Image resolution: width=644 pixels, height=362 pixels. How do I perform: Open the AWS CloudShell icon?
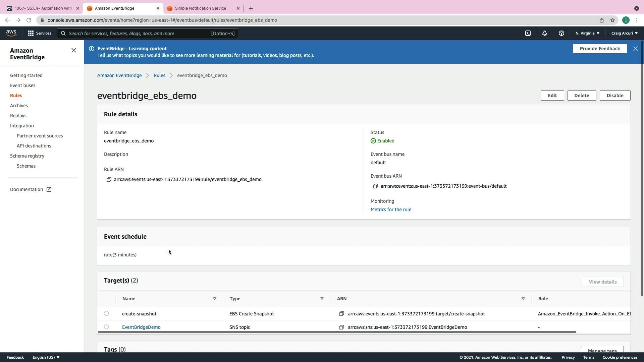[528, 33]
